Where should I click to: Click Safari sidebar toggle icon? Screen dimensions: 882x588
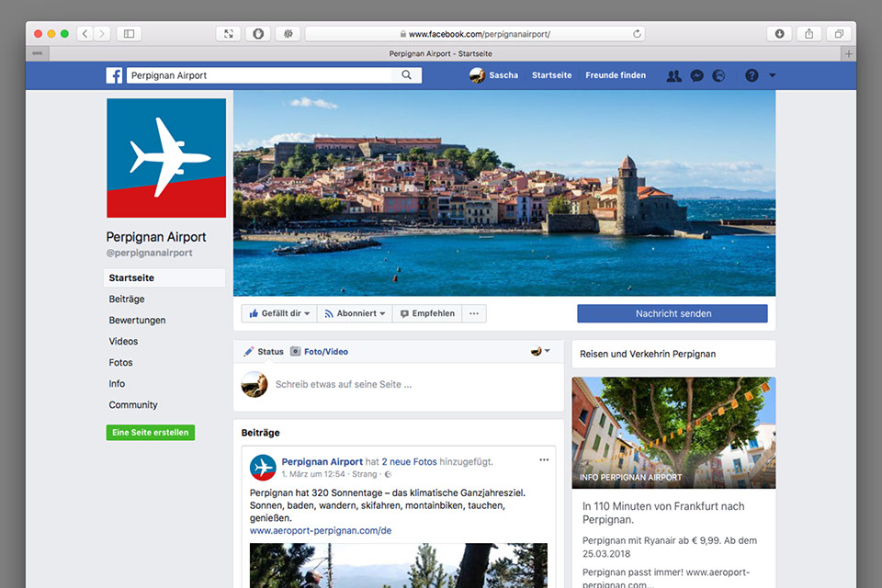(x=129, y=34)
